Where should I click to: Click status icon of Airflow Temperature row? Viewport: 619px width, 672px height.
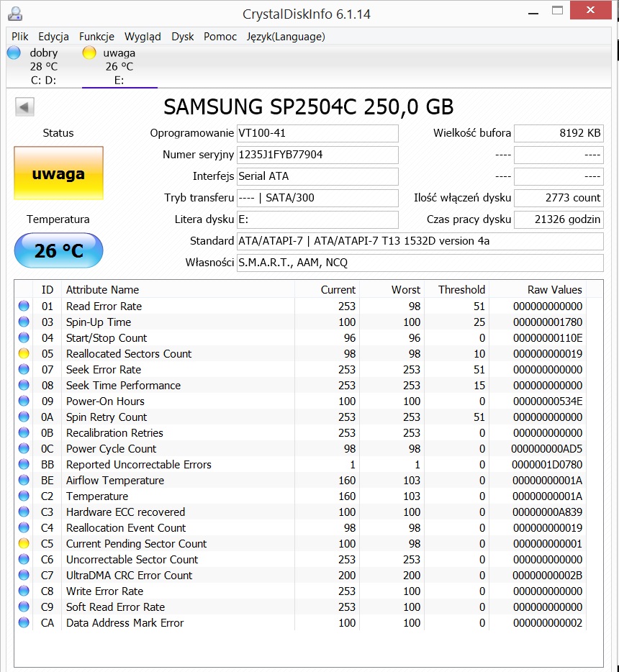tap(24, 481)
